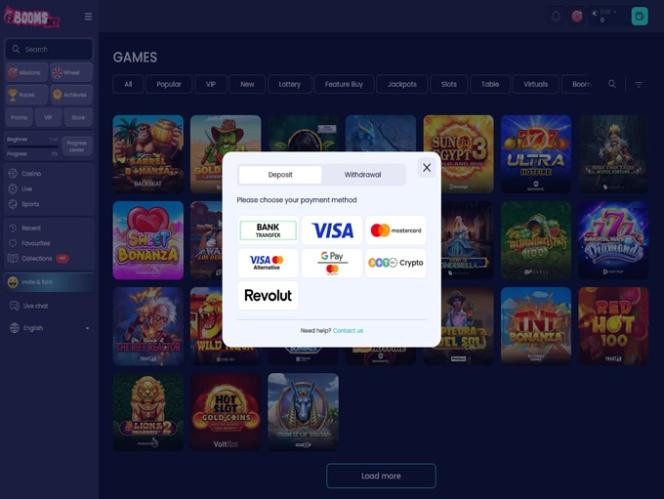Open the notifications bell

coord(556,17)
